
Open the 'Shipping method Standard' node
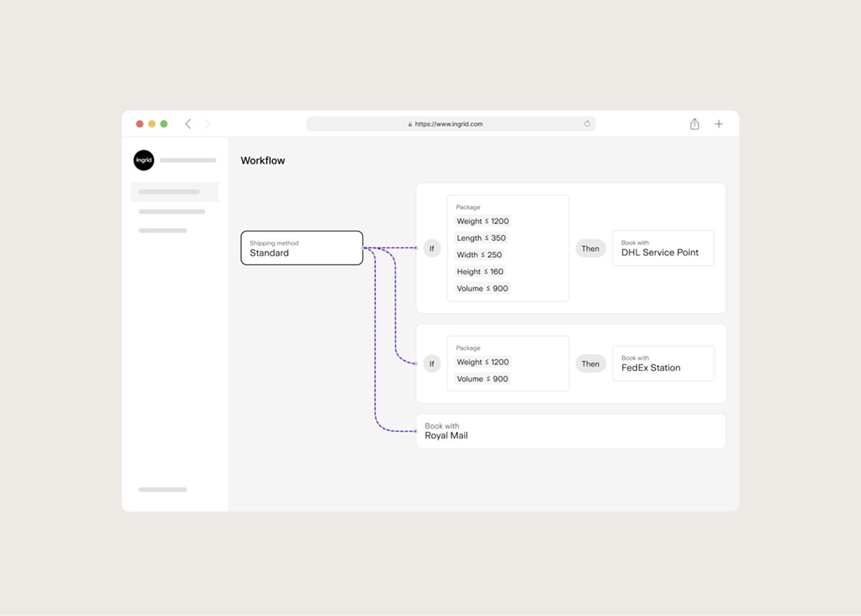point(301,248)
